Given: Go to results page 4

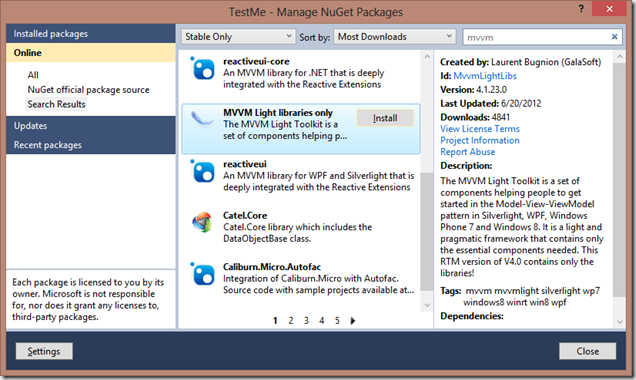Looking at the screenshot, I should click(322, 320).
